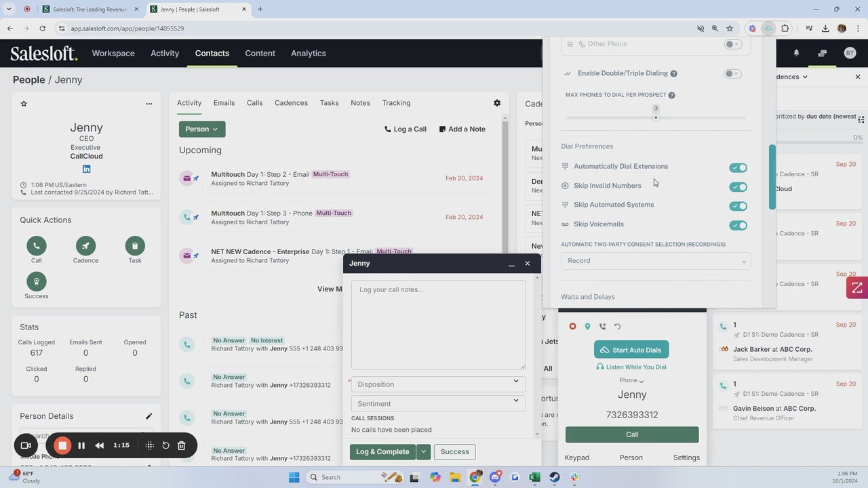Edit Person Details with the pencil icon

coord(149,416)
